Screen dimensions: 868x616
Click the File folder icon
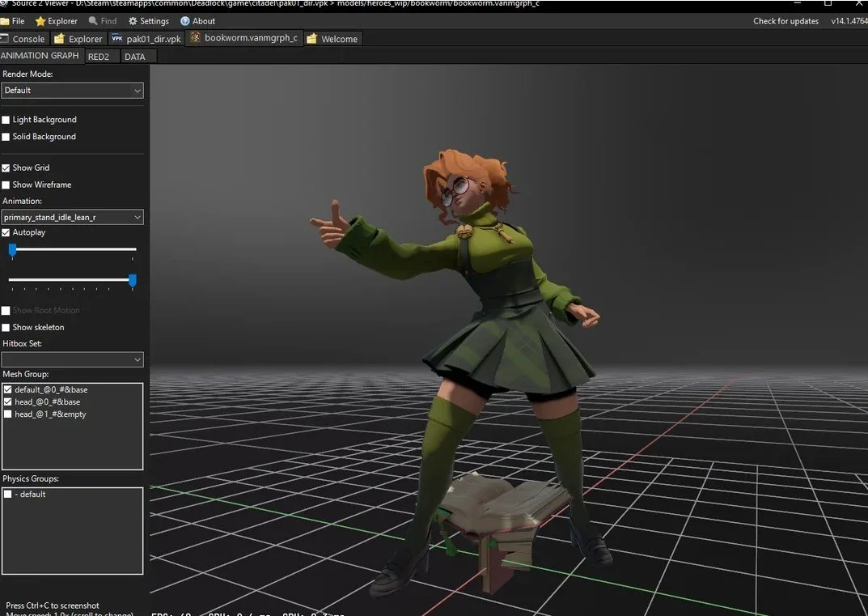[4, 21]
